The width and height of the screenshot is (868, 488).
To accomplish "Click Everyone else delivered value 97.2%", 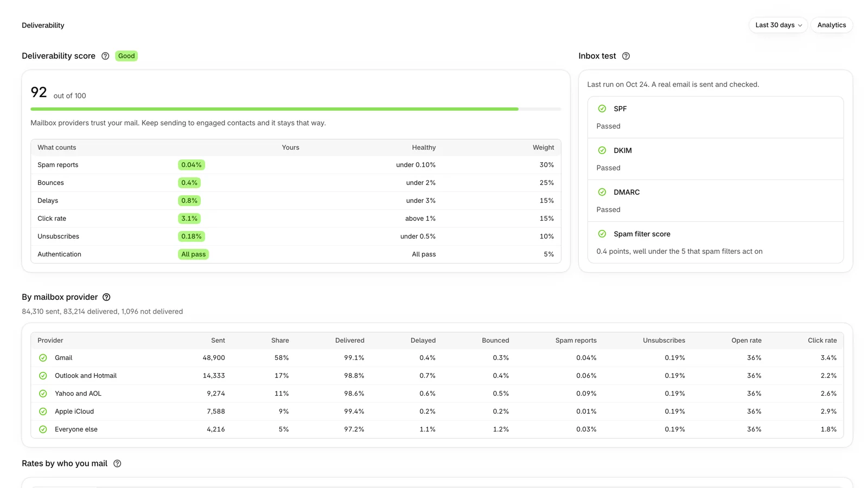I will [x=354, y=429].
